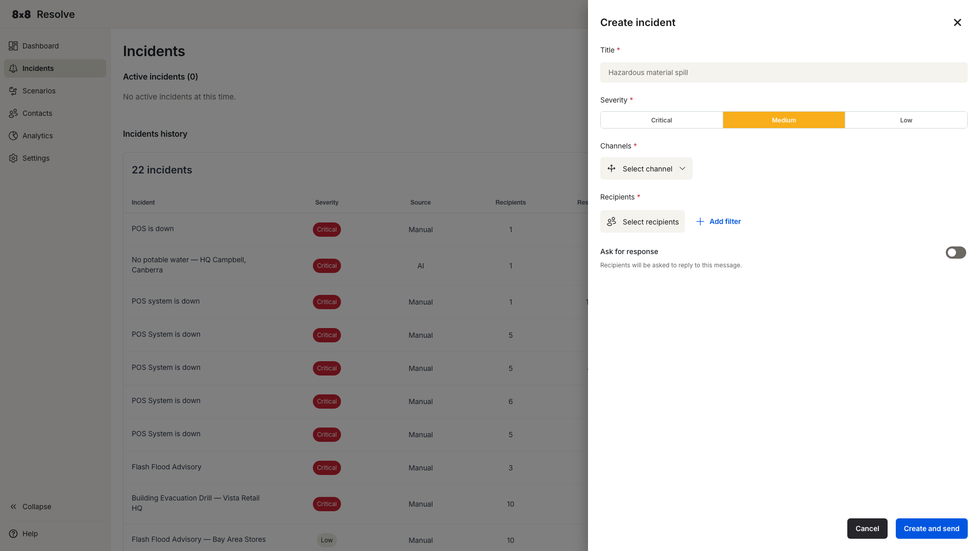Click the Source column header

(421, 203)
